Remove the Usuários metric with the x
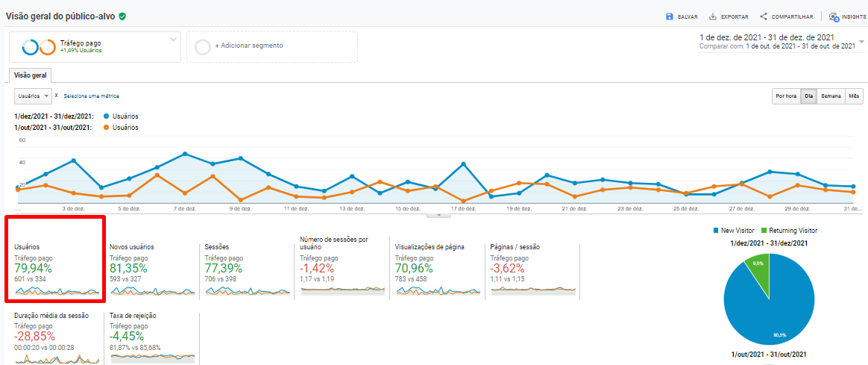Viewport: 868px width, 365px height. click(x=57, y=96)
